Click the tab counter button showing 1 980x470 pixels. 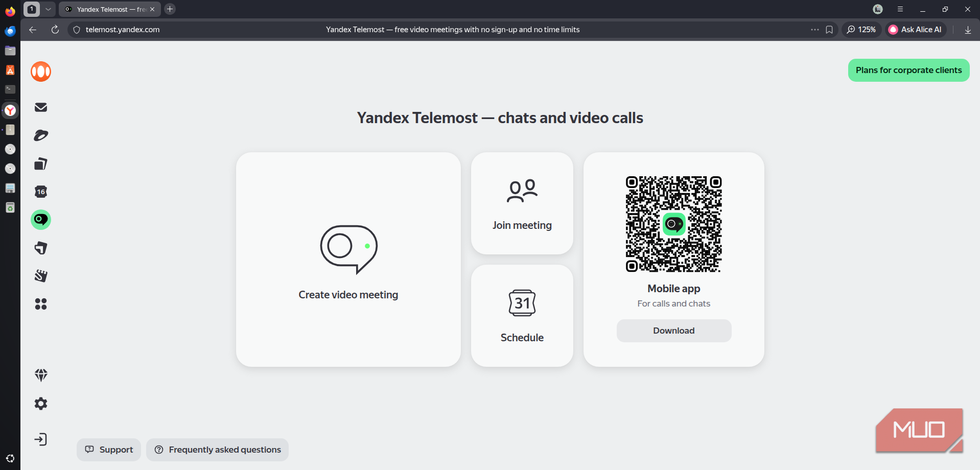point(32,9)
